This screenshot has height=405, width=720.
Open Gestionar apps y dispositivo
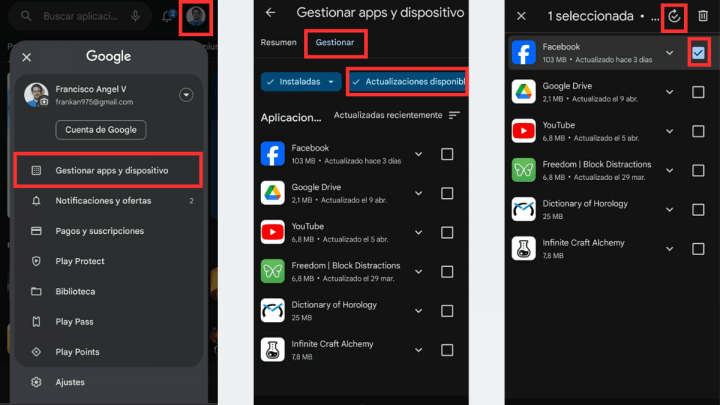click(x=108, y=170)
